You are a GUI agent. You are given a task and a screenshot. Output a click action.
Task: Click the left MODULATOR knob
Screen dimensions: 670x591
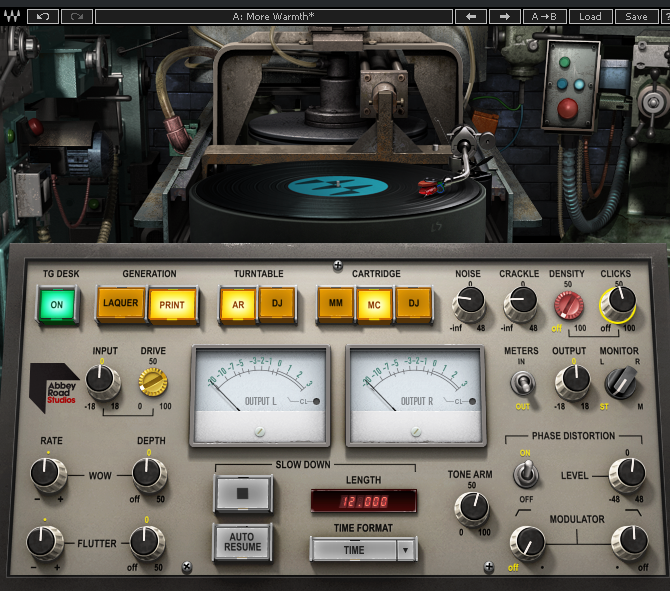pyautogui.click(x=527, y=543)
